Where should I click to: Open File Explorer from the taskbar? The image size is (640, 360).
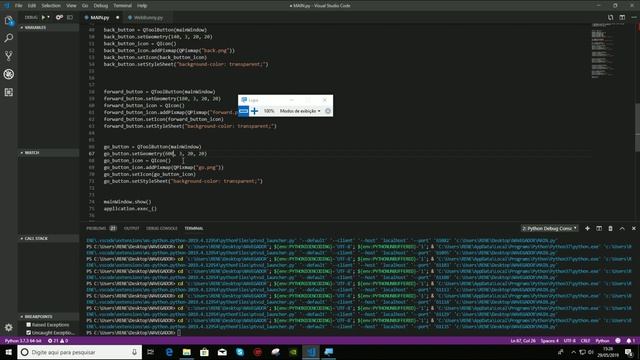(187, 352)
